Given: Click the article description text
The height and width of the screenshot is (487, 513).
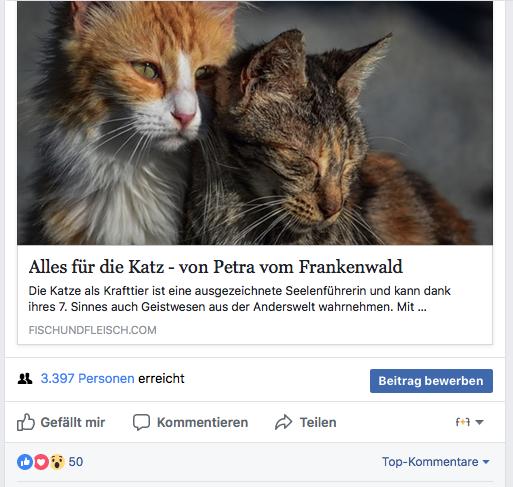Looking at the screenshot, I should tap(239, 299).
